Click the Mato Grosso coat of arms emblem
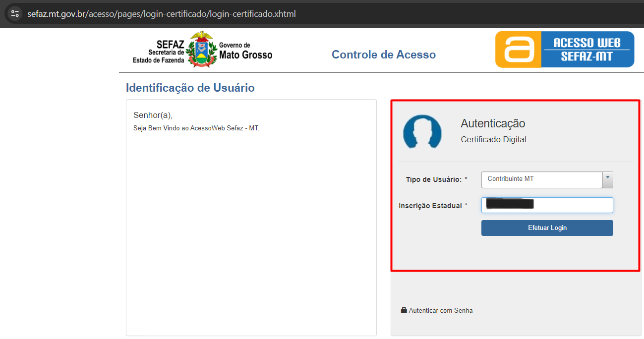This screenshot has width=644, height=339. click(201, 49)
